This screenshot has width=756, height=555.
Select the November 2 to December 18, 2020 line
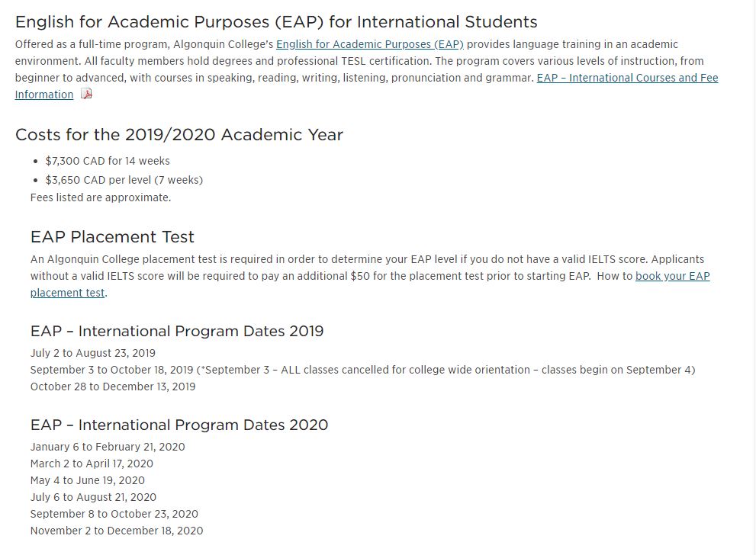117,531
